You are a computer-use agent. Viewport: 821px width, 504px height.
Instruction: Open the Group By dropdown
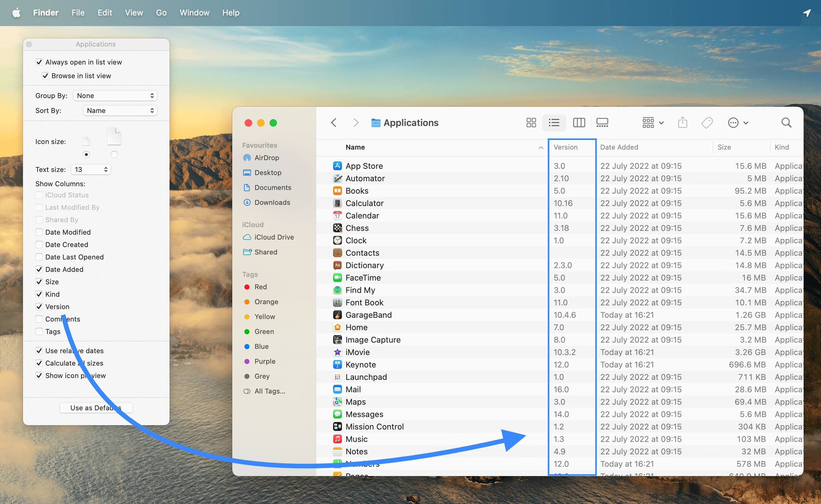coord(115,96)
